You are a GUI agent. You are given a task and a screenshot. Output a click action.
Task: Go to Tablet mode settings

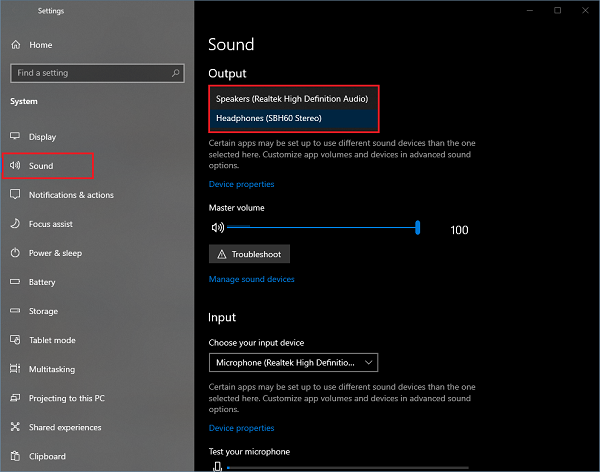pos(51,340)
